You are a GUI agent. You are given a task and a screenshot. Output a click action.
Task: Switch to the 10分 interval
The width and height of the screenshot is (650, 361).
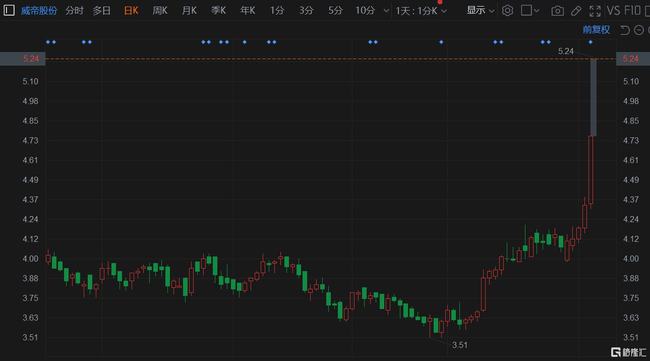[x=365, y=11]
